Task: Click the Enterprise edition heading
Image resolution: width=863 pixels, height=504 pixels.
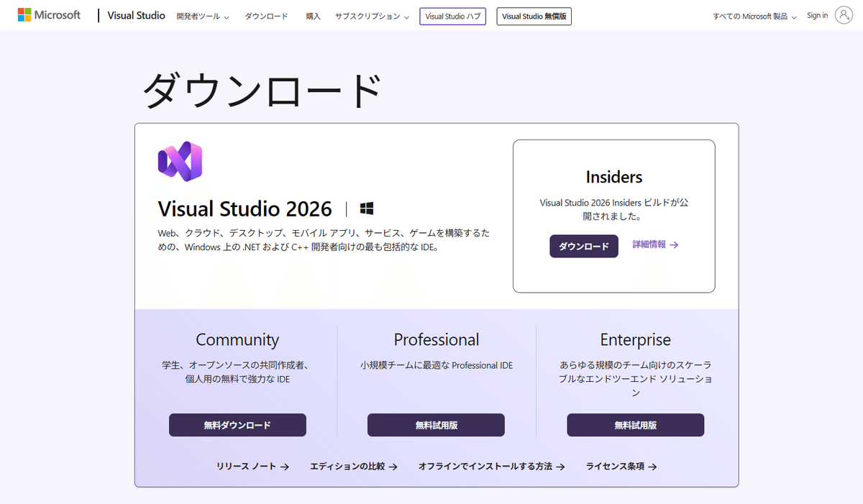Action: [x=636, y=339]
